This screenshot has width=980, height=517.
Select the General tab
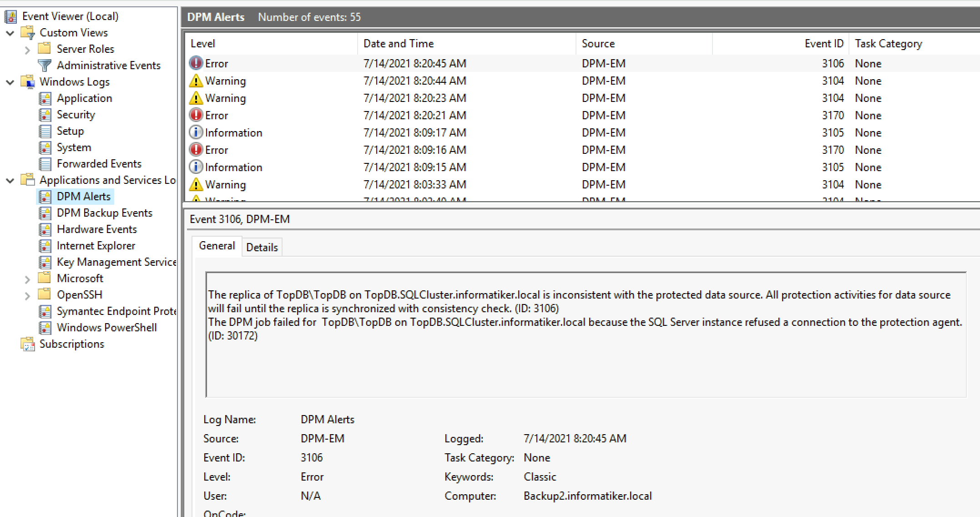[x=217, y=246]
